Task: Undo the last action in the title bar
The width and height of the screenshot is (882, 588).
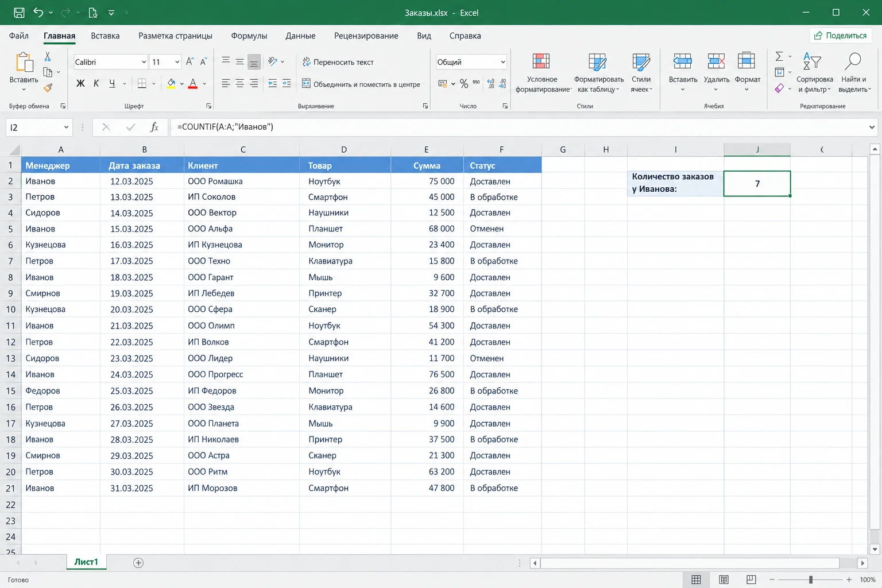Action: [38, 13]
